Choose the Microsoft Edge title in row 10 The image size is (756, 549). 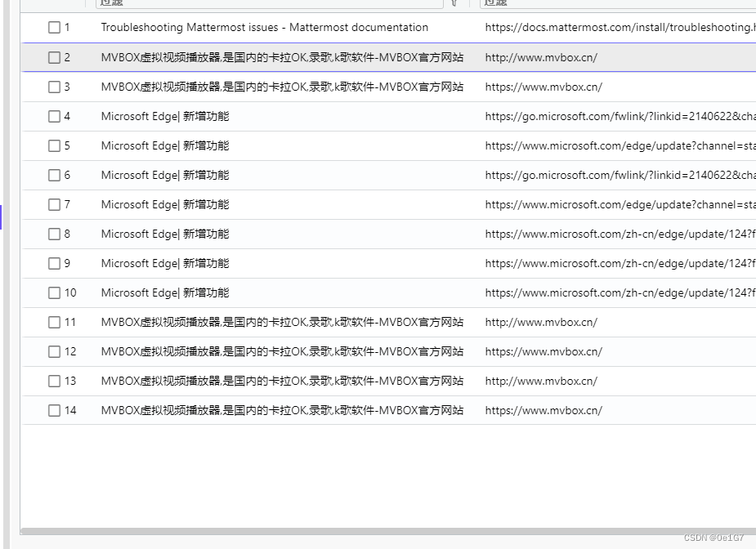(x=165, y=293)
